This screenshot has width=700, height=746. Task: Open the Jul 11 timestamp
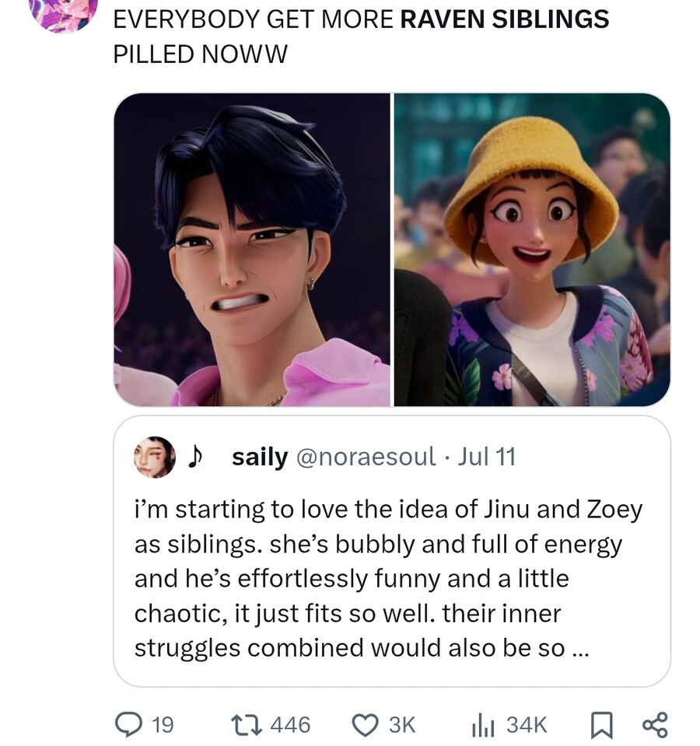[x=486, y=457]
